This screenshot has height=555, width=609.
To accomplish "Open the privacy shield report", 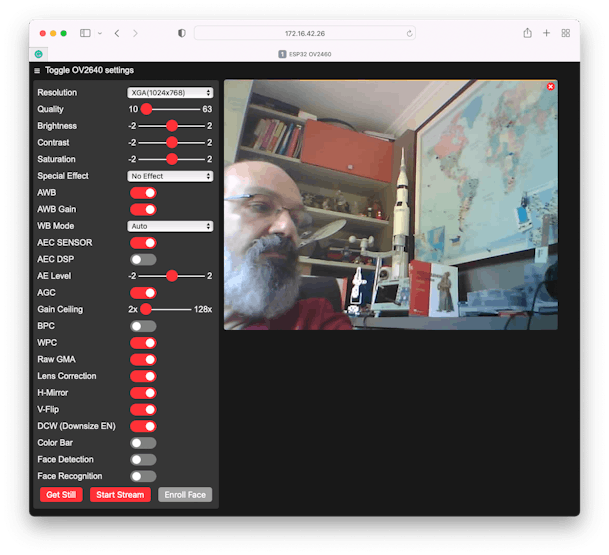I will 181,33.
